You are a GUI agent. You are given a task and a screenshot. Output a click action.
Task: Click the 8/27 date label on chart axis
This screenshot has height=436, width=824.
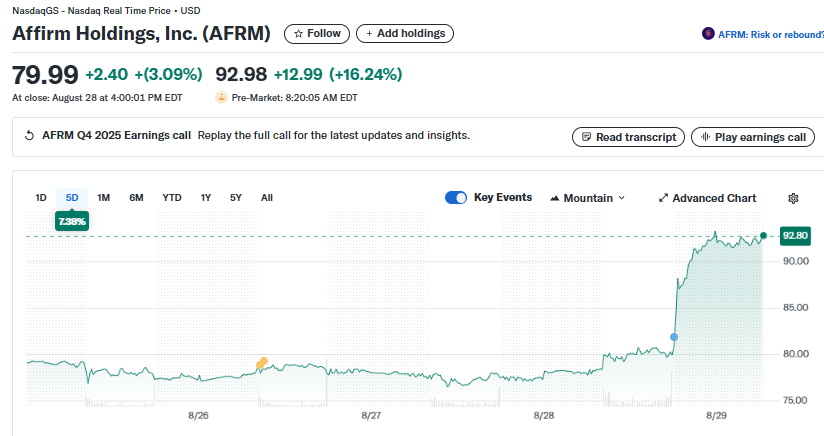371,416
